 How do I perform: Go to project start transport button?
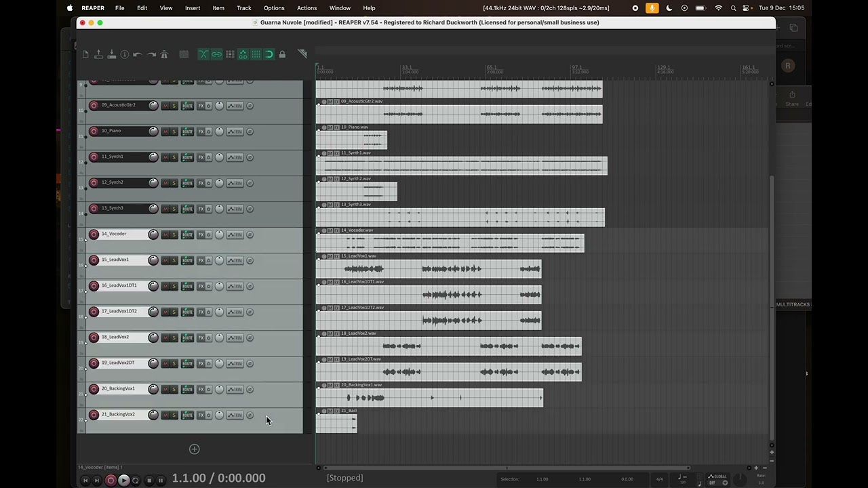pyautogui.click(x=85, y=481)
